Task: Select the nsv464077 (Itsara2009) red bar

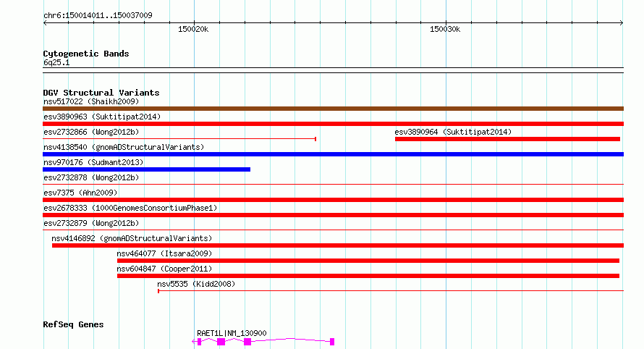Action: [x=368, y=261]
